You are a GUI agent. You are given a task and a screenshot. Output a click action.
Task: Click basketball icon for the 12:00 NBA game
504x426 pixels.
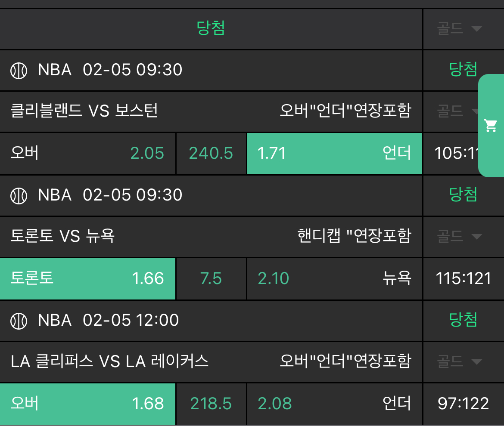click(19, 321)
